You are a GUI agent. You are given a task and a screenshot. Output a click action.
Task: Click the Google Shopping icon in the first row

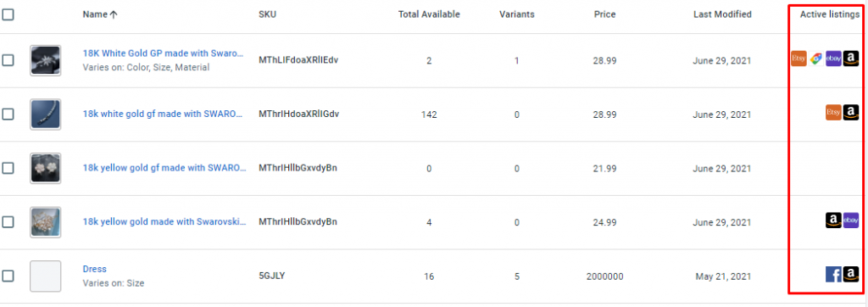816,59
